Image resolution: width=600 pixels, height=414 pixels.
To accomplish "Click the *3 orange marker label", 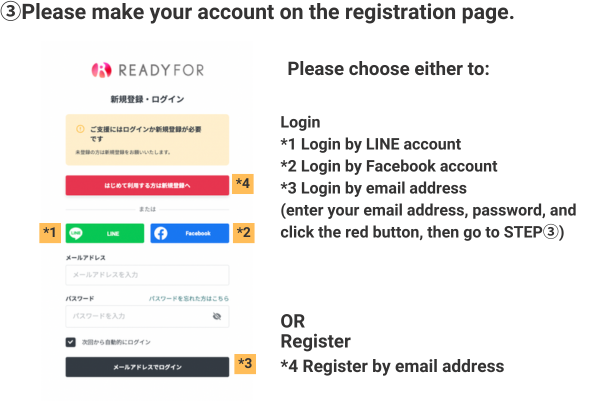I will click(246, 364).
